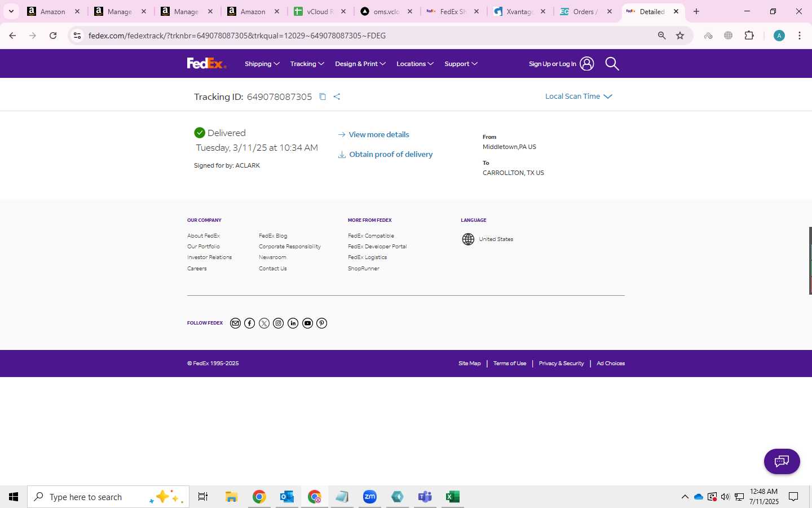812x508 pixels.
Task: Switch to the vCloud tab
Action: click(320, 11)
